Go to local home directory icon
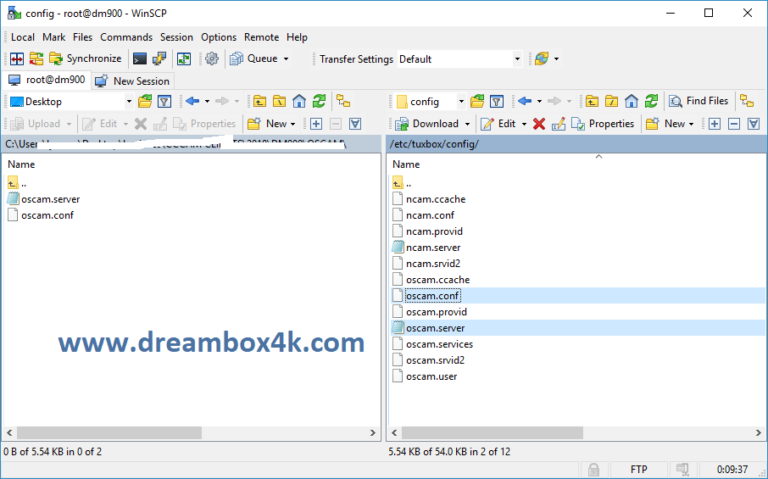Viewport: 768px width, 479px height. 299,101
